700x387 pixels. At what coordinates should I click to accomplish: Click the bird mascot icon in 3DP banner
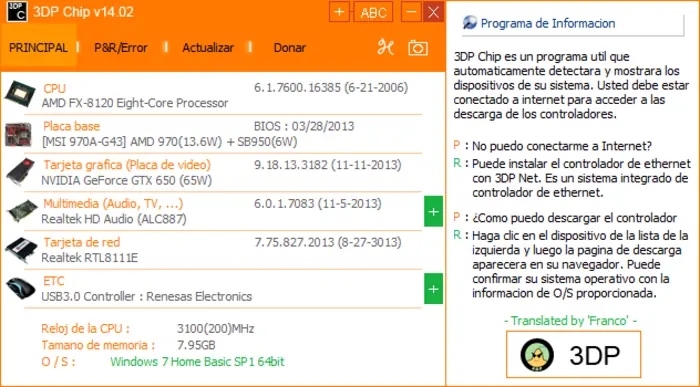click(x=537, y=355)
